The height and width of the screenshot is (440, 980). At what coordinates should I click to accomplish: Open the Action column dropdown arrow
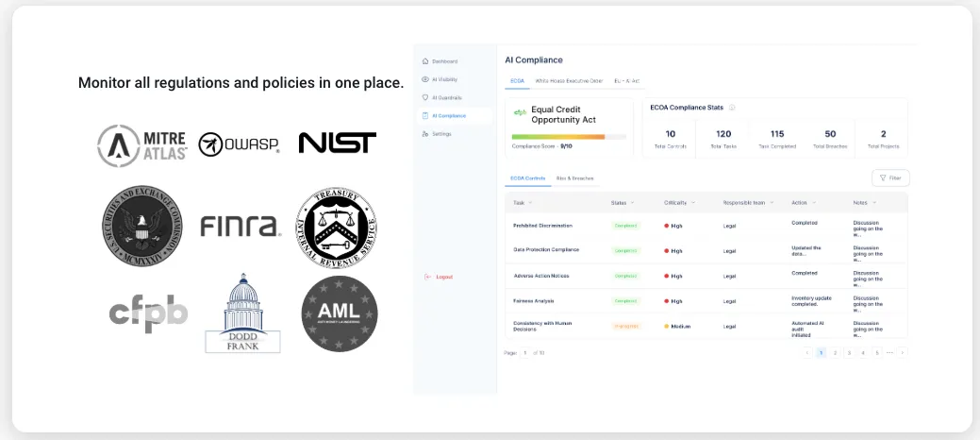click(813, 203)
